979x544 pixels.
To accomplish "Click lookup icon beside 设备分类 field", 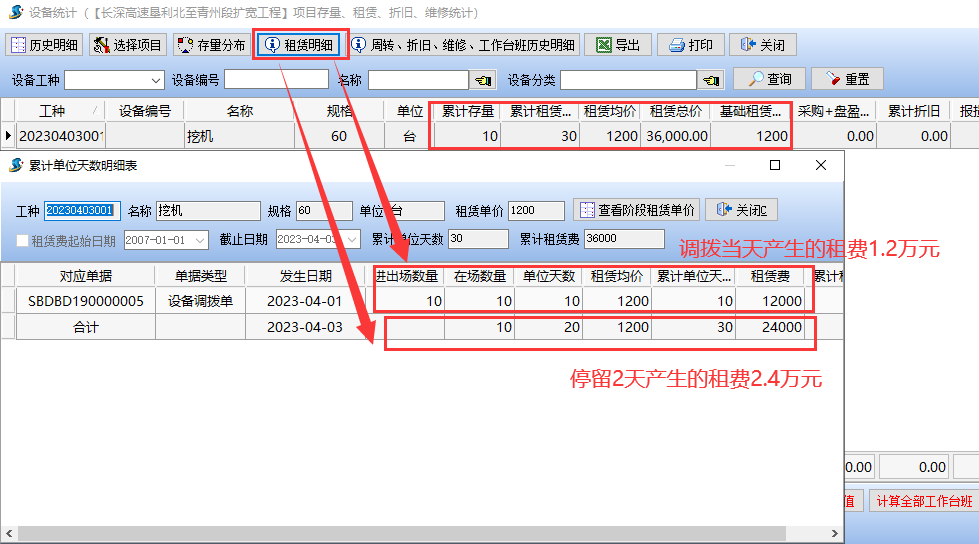I will tap(712, 80).
